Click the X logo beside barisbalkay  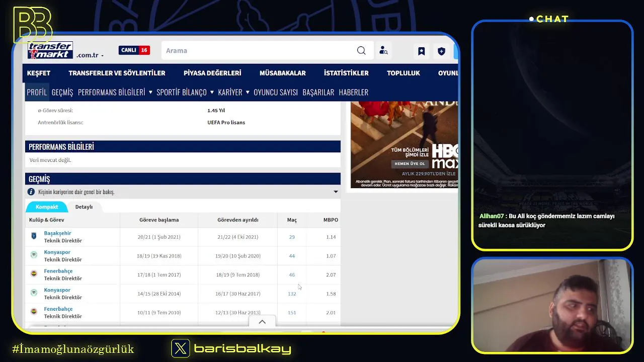tap(181, 348)
